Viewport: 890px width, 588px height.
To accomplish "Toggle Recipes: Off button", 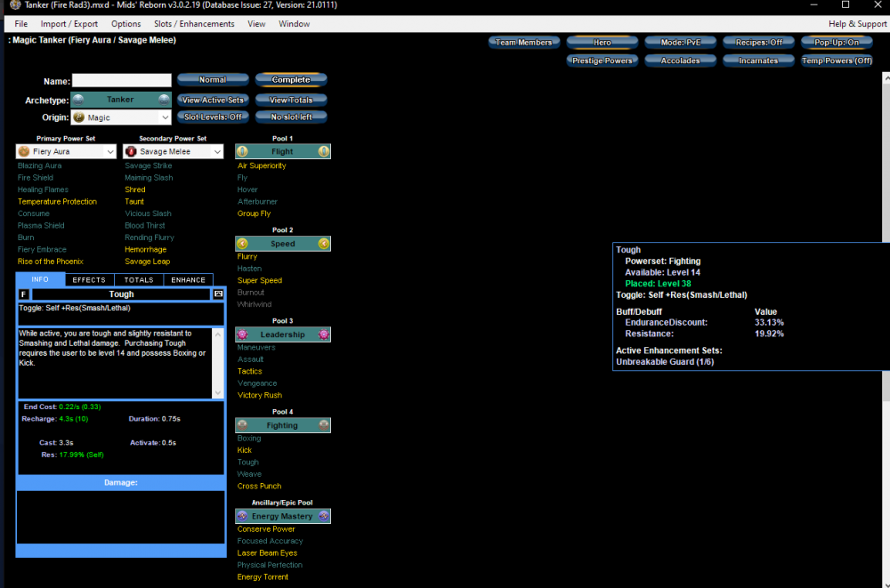I will coord(757,42).
